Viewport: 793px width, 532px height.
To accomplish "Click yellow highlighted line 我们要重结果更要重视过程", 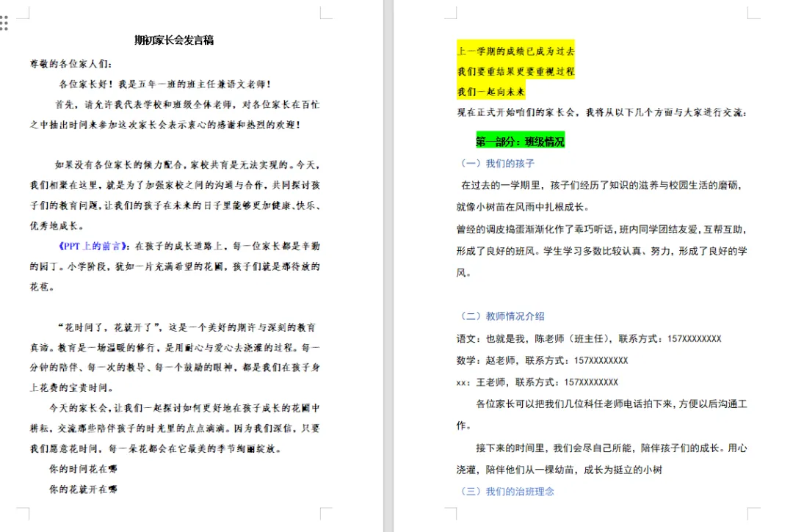I will (x=516, y=71).
